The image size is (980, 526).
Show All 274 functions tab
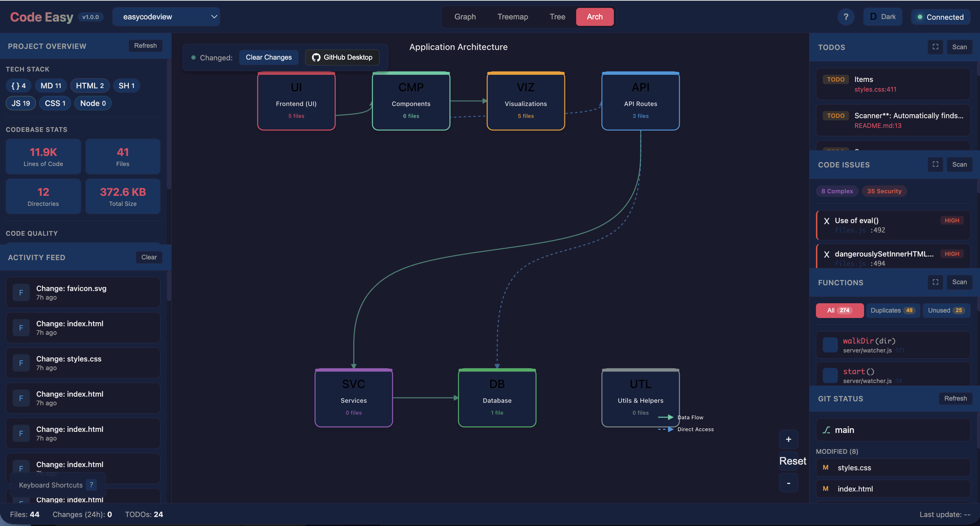840,310
